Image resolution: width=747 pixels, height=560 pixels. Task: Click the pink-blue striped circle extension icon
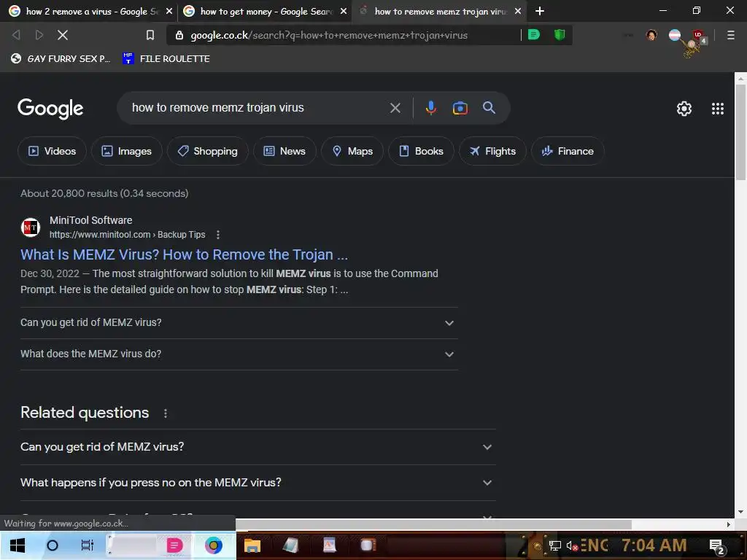coord(675,35)
